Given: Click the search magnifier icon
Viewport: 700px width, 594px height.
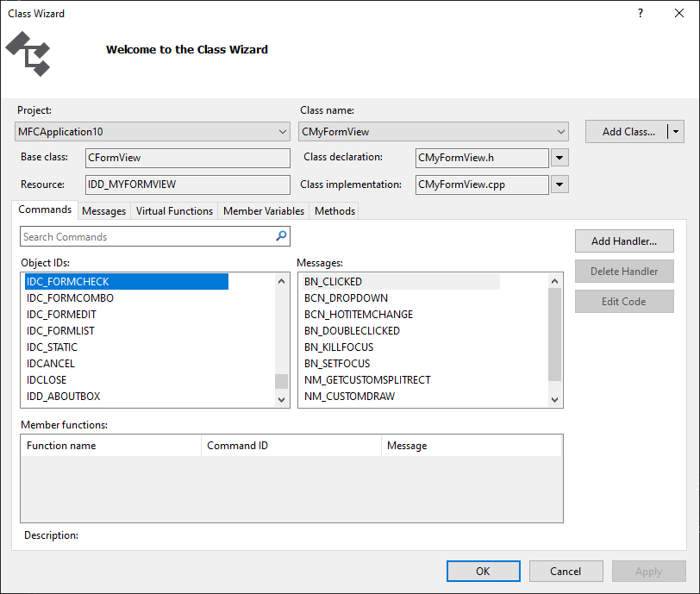Looking at the screenshot, I should (280, 236).
